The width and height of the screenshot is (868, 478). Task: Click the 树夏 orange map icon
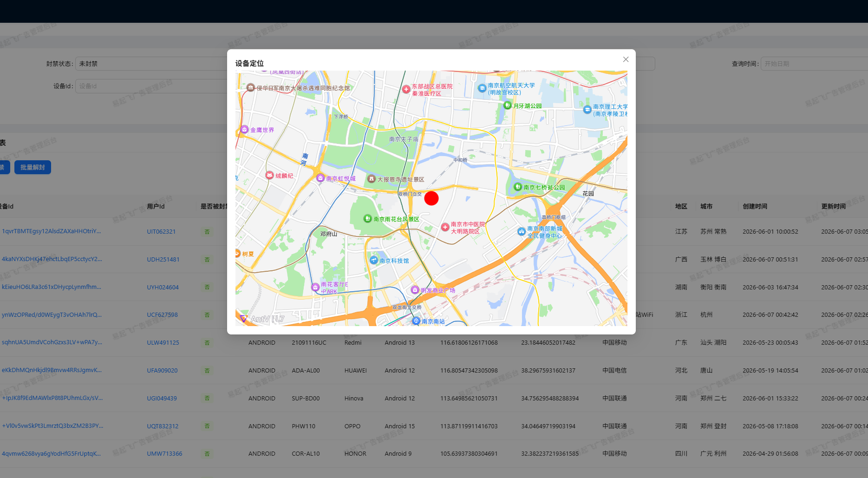pos(238,254)
